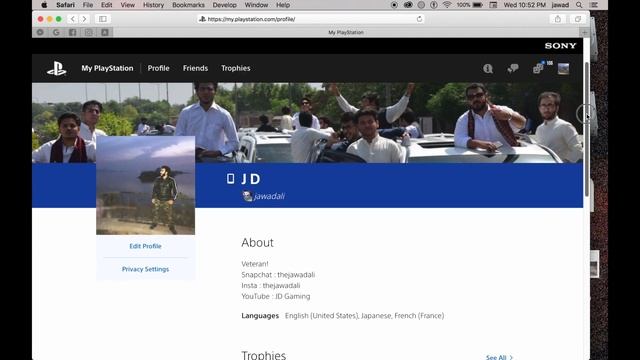Open the File menu
640x360 pixels.
pyautogui.click(x=88, y=5)
